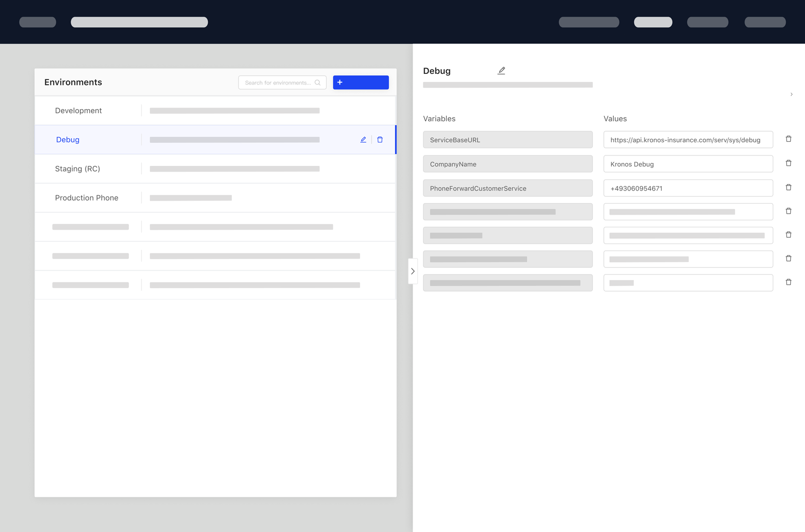
Task: Click the Variables column label
Action: pyautogui.click(x=439, y=119)
